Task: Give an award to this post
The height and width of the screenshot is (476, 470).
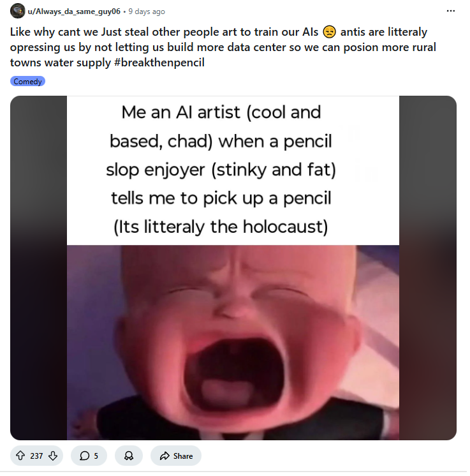Action: [x=129, y=456]
